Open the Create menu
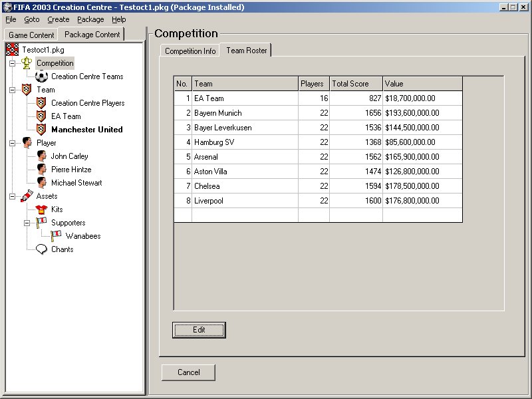This screenshot has width=532, height=399. click(x=59, y=19)
